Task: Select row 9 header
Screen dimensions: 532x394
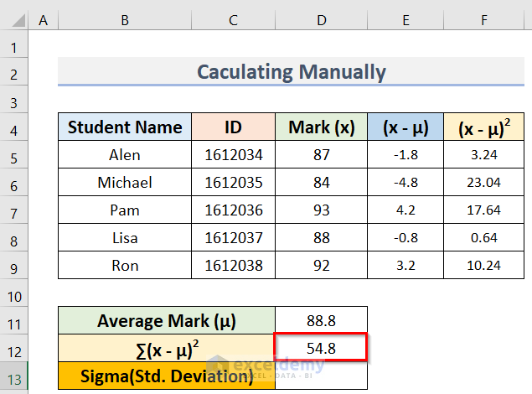Action: click(x=14, y=266)
